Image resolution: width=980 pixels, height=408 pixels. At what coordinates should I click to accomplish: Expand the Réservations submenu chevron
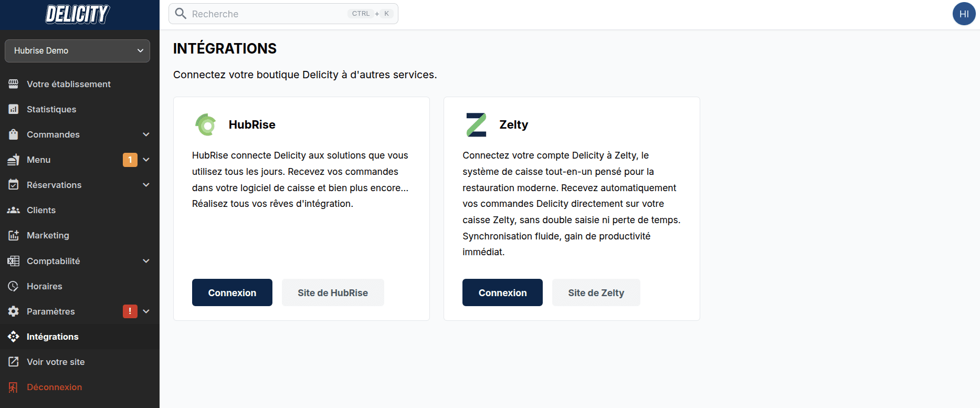[146, 185]
